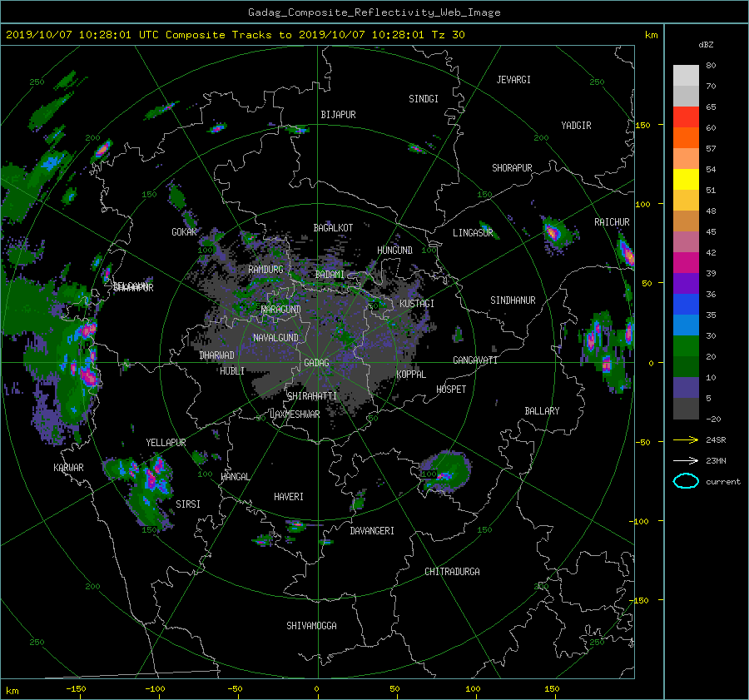This screenshot has width=749, height=700.
Task: Click the BAGALKOT city label
Action: tap(333, 228)
